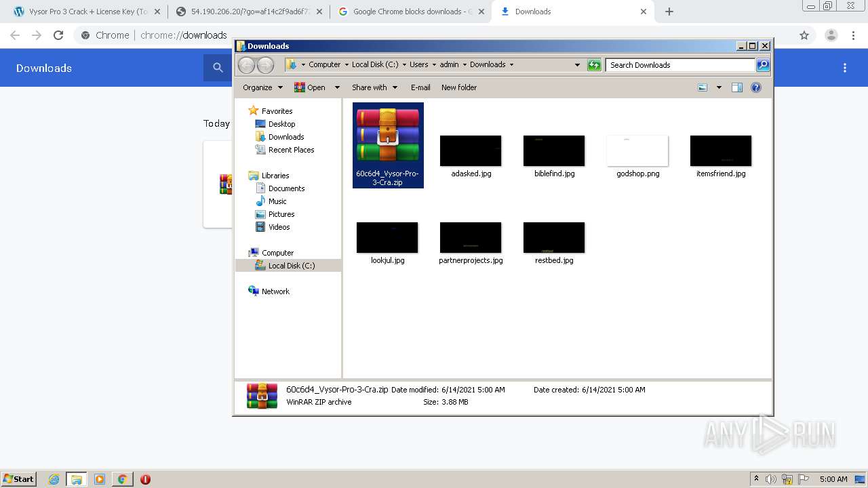
Task: Click Local Disk (C:) in the breadcrumb
Action: (375, 65)
